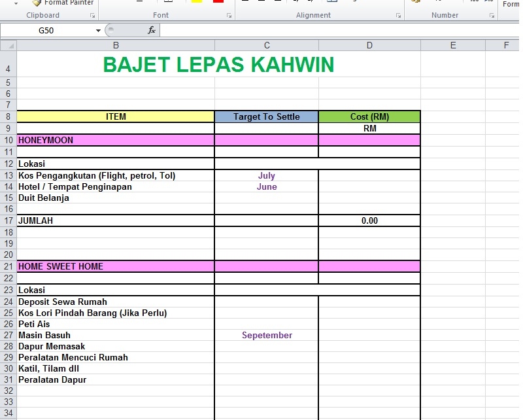Screen dimensions: 523x420
Task: Select the pink HONEYMOON header cell
Action: (116, 140)
